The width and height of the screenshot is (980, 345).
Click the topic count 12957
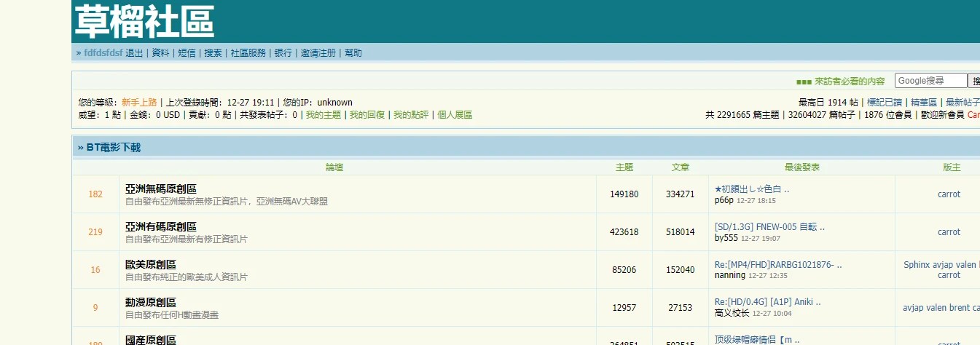624,308
